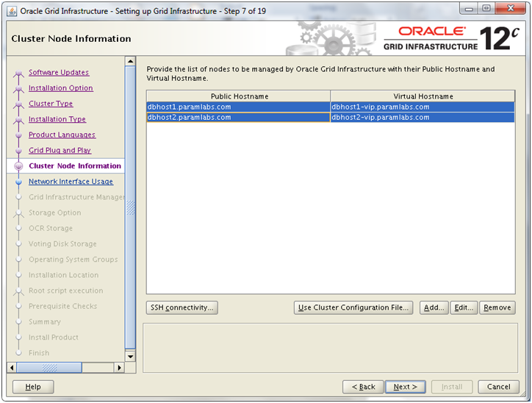Click the Installation Option step marker icon
The height and width of the screenshot is (403, 532).
(18, 88)
